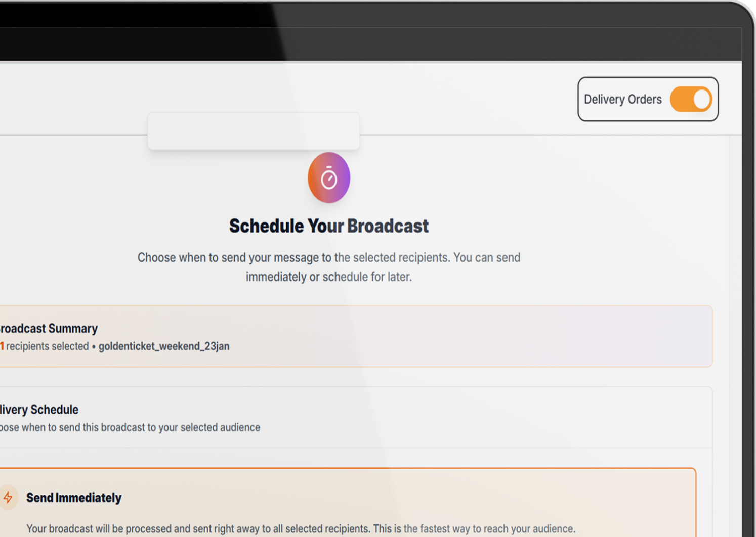Click the stopwatch icon above the heading
This screenshot has width=756, height=537.
coord(329,178)
